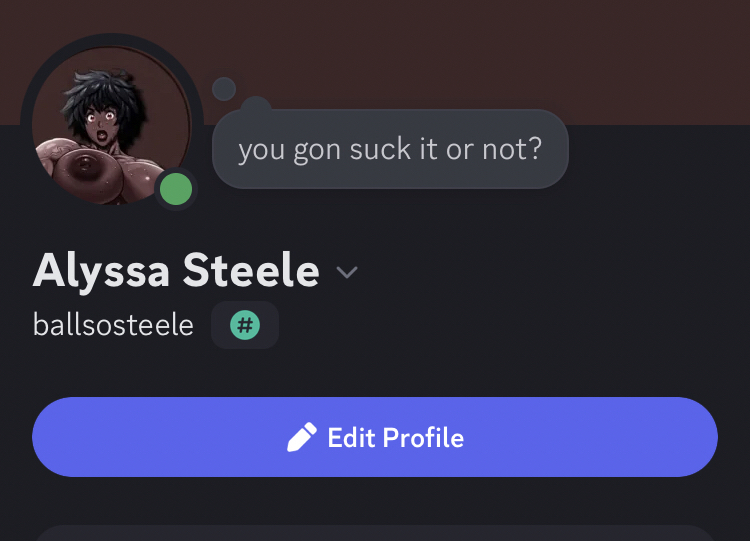Screen dimensions: 750x541
Task: Select the display name Alyssa Steele
Action: [176, 271]
